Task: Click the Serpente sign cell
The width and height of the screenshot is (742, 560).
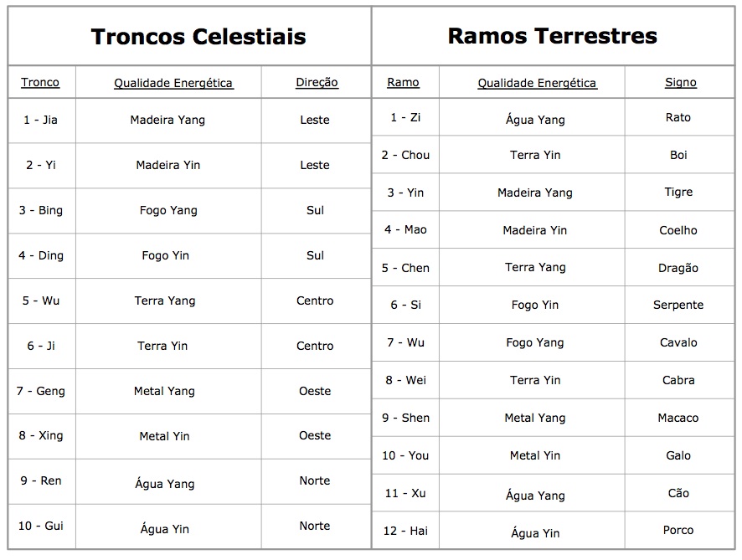Action: 678,305
